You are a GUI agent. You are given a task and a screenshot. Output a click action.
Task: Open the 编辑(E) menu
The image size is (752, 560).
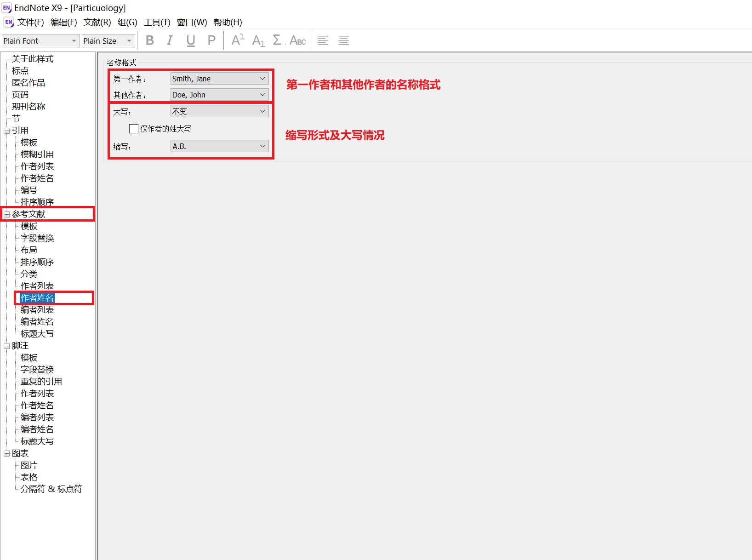[x=64, y=22]
